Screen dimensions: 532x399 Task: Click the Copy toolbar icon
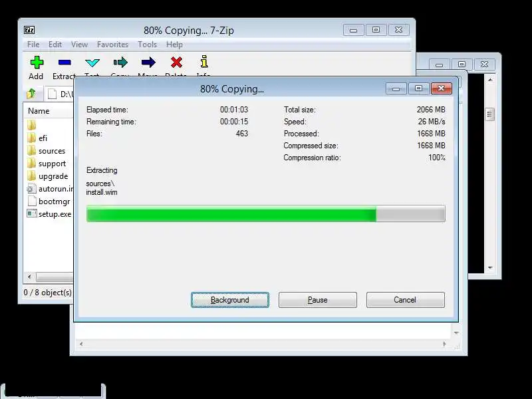click(x=120, y=63)
